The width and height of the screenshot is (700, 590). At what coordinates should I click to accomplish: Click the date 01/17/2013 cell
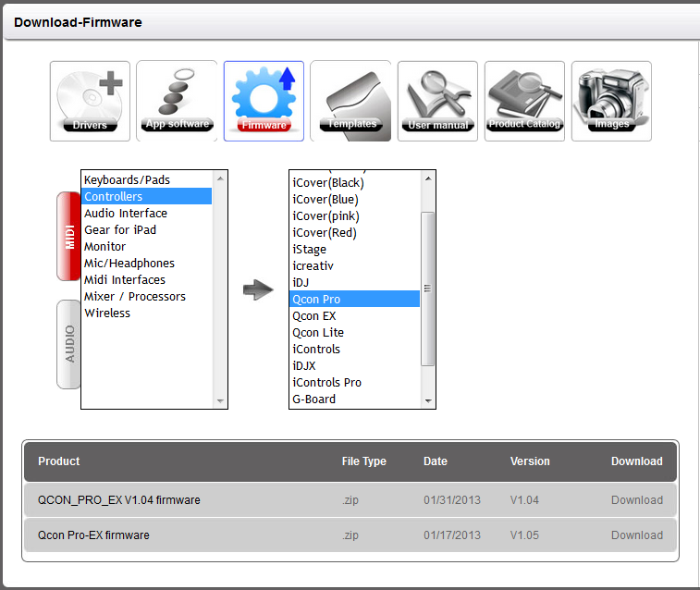pos(452,535)
